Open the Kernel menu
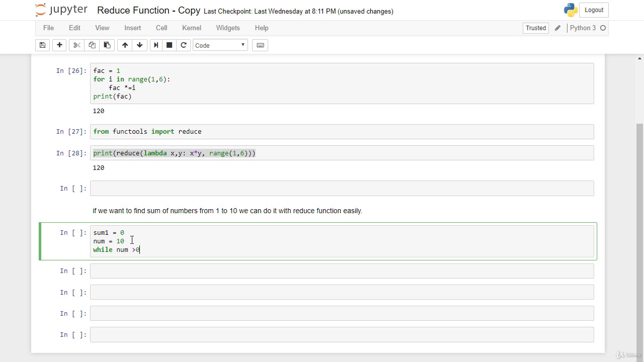Image resolution: width=644 pixels, height=362 pixels. coord(192,28)
